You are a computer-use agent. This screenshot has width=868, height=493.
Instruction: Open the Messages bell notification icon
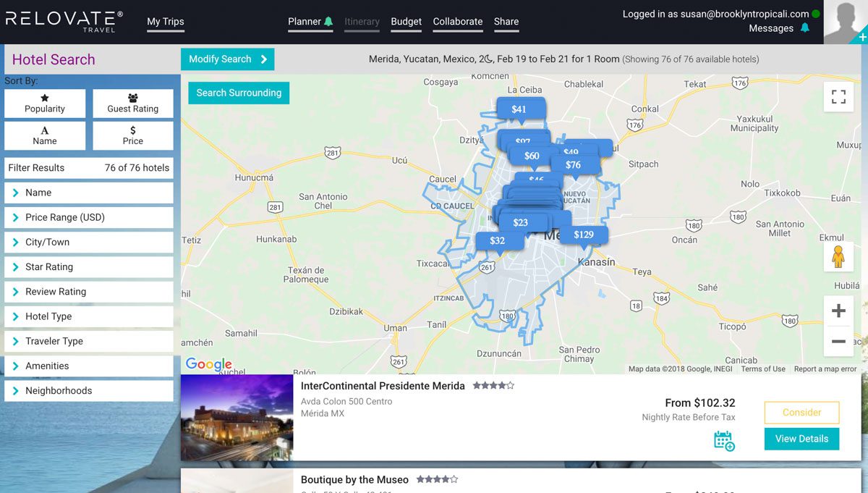(x=804, y=28)
